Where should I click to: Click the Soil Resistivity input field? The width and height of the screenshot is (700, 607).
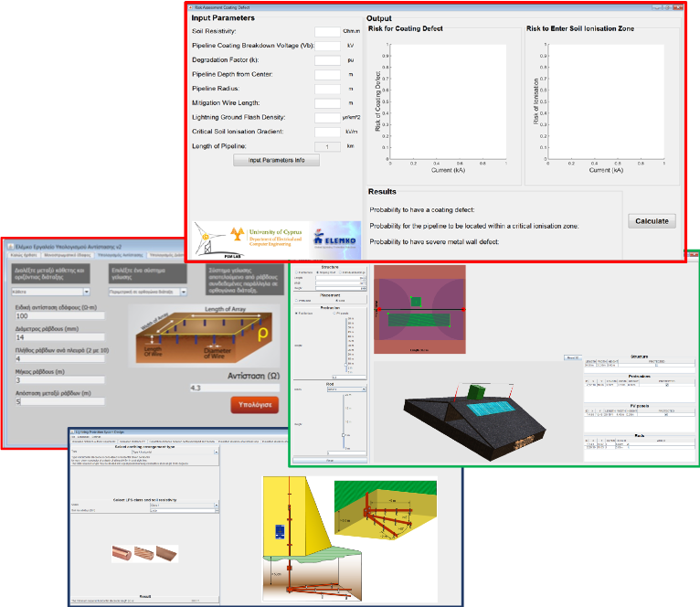click(326, 31)
